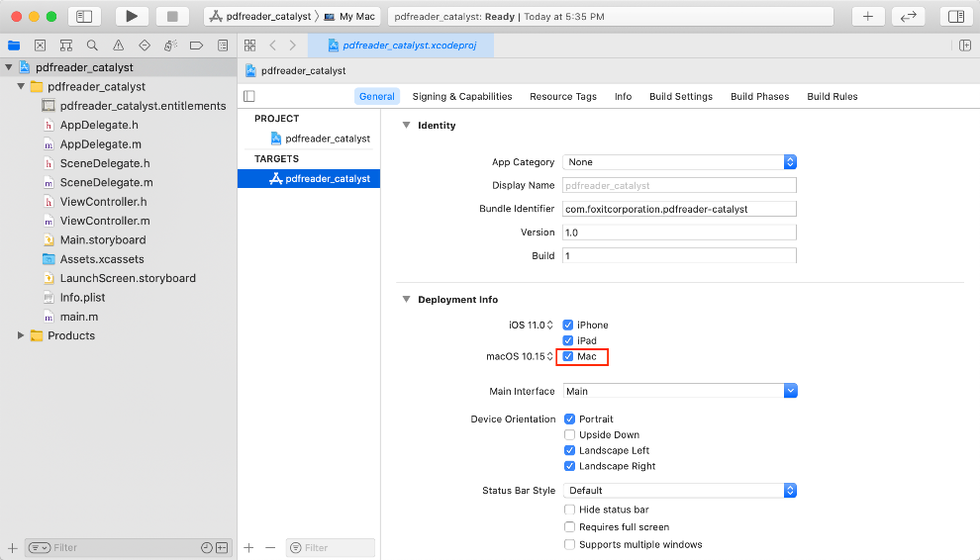This screenshot has width=980, height=560.
Task: Click the Stop button in the toolbar
Action: 171,16
